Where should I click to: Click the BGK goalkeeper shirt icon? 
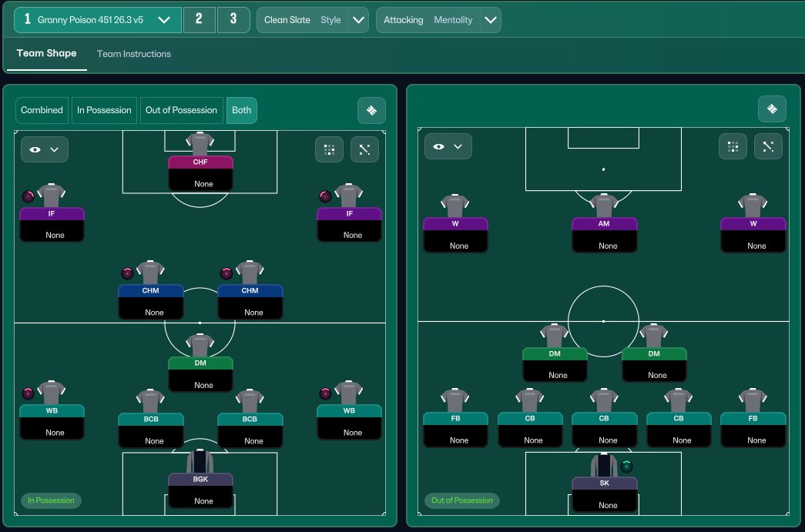200,461
